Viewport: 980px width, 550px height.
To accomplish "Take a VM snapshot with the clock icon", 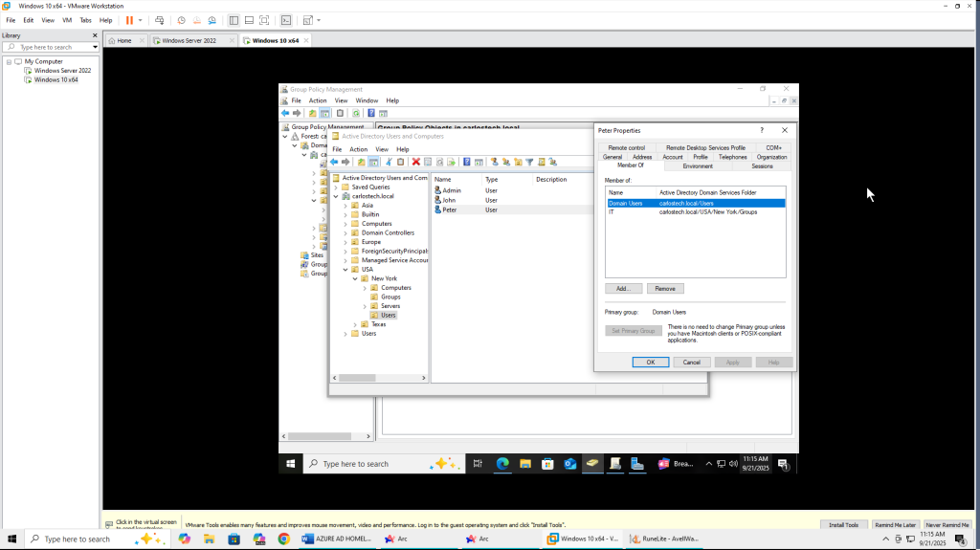I will tap(181, 20).
